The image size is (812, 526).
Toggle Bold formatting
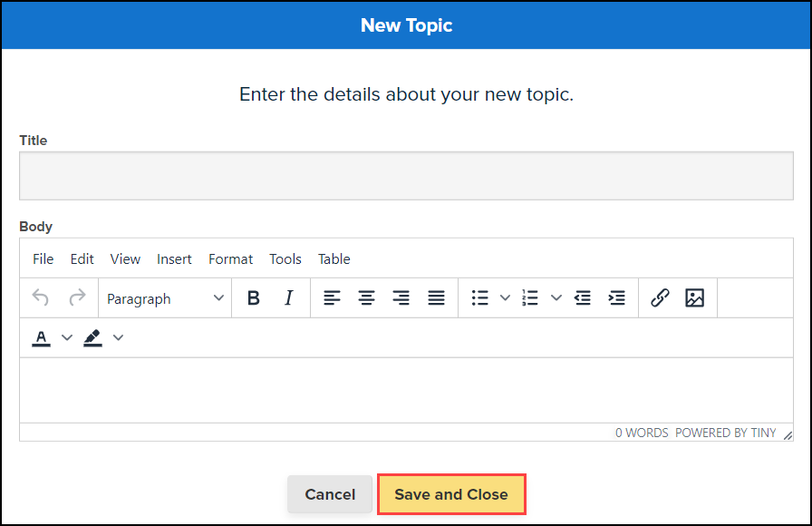[x=254, y=297]
